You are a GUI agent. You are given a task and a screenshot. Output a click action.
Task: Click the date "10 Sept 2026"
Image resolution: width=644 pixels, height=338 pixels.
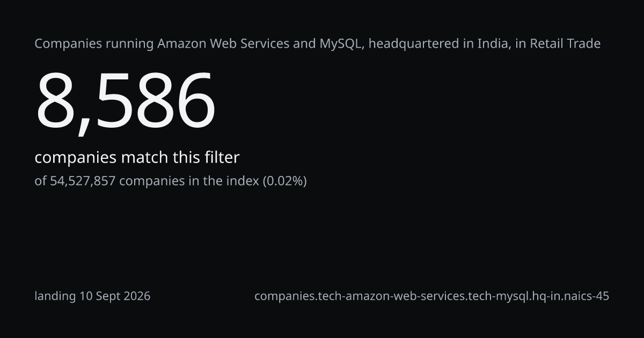click(x=115, y=296)
